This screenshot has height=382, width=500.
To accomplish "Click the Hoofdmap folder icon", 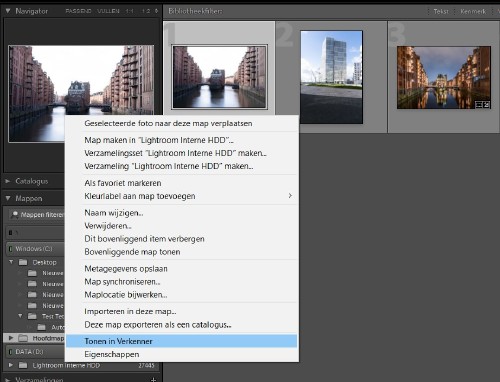I will click(x=23, y=338).
